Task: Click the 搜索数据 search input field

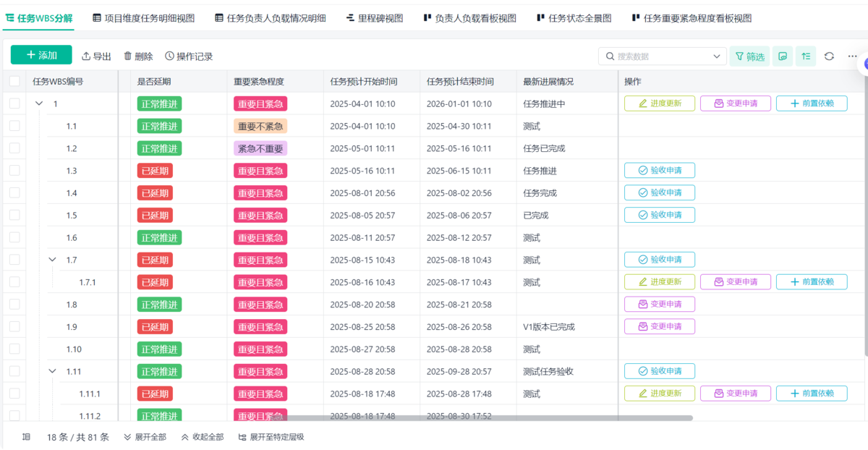Action: pyautogui.click(x=658, y=56)
